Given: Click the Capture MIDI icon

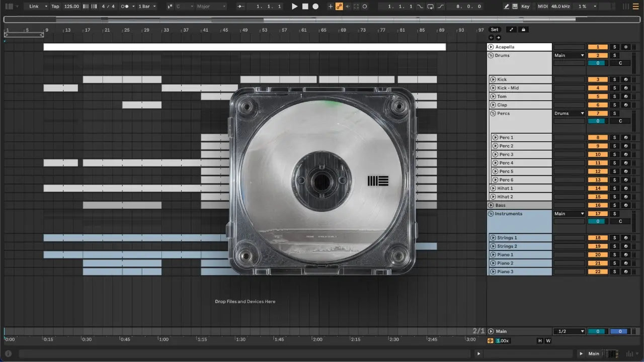Looking at the screenshot, I should (x=356, y=7).
